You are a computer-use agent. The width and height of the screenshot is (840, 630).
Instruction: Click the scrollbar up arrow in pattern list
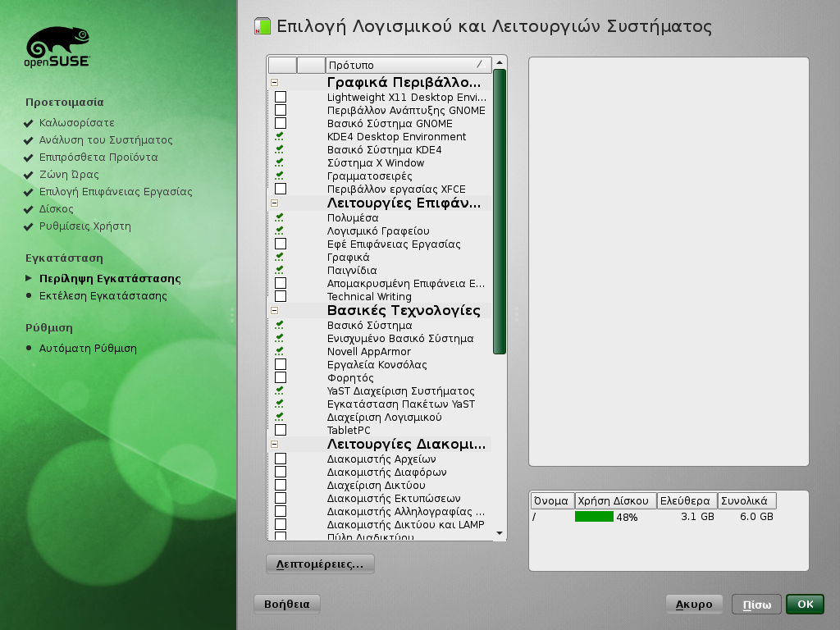click(x=500, y=62)
